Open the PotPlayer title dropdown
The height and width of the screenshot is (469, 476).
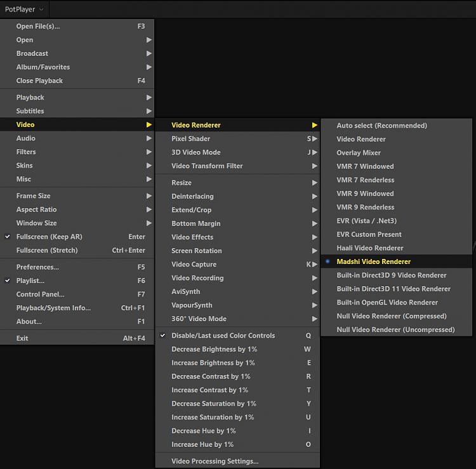24,10
